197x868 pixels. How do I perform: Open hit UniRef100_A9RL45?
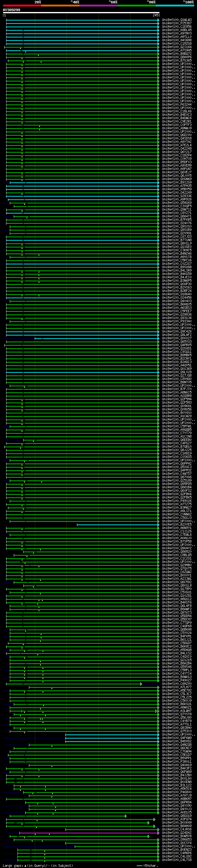point(177,30)
